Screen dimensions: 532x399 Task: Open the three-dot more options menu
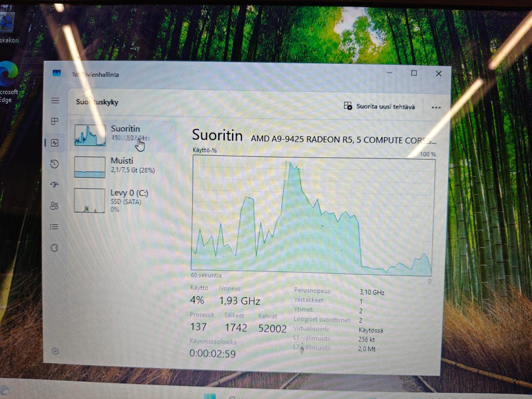coord(436,108)
